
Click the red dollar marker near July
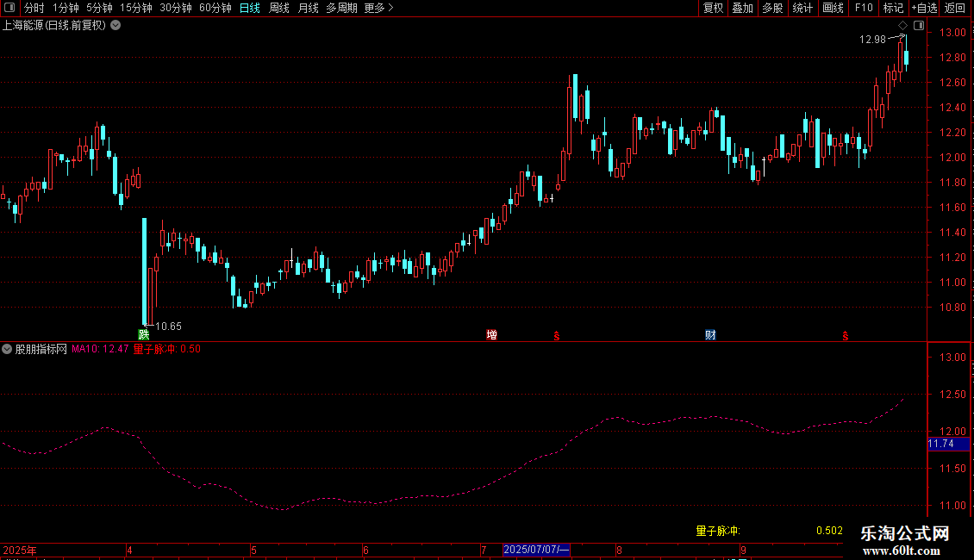(557, 336)
